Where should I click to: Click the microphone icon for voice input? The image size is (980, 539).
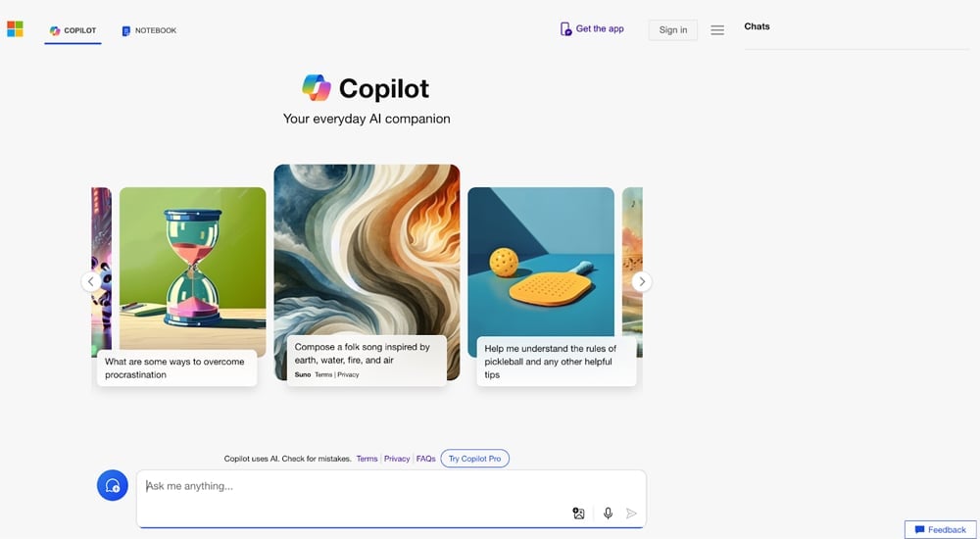(x=608, y=514)
